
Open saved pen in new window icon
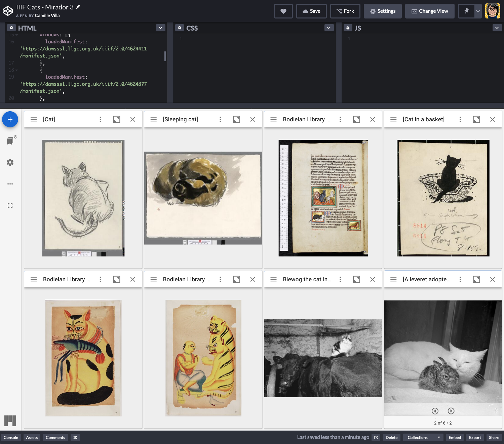click(x=376, y=437)
